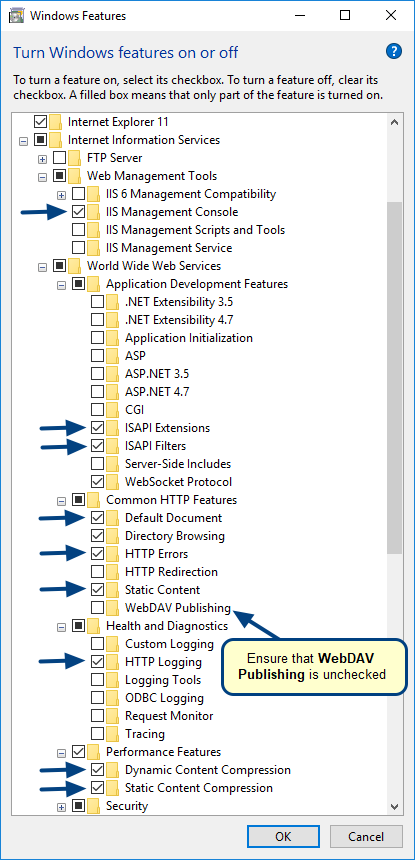Collapse the Common HTTP Features node
This screenshot has height=860, width=415.
tap(61, 501)
